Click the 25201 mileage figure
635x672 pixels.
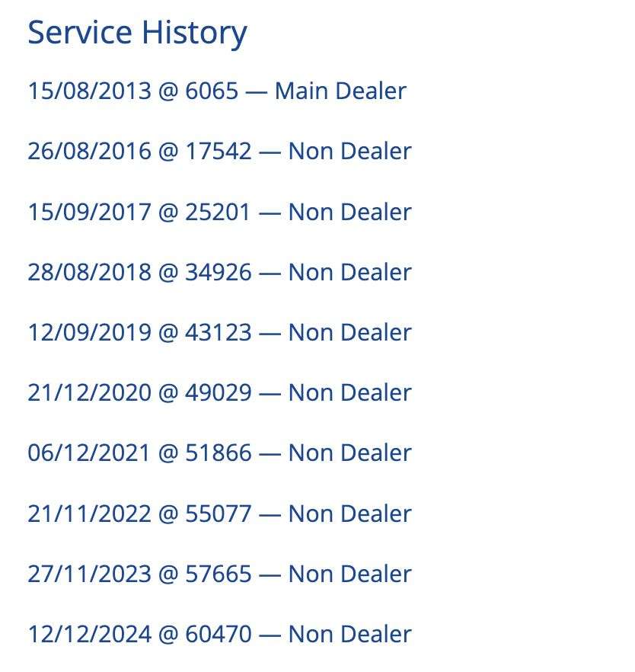[x=218, y=211]
